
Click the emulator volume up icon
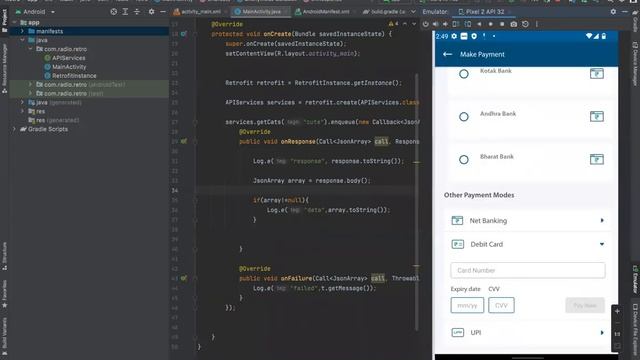coord(436,24)
